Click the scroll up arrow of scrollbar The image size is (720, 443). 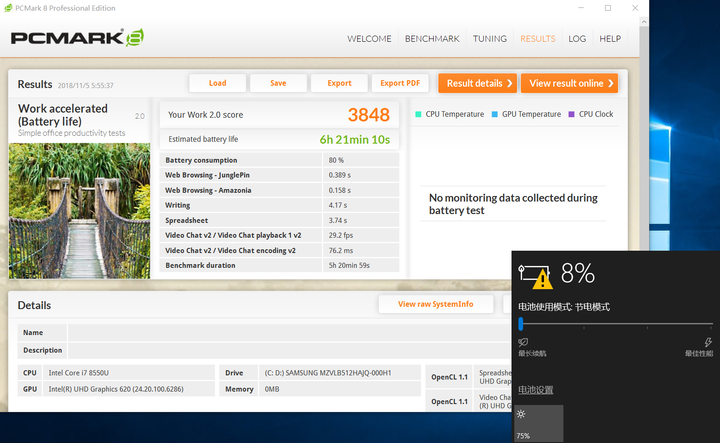click(644, 22)
